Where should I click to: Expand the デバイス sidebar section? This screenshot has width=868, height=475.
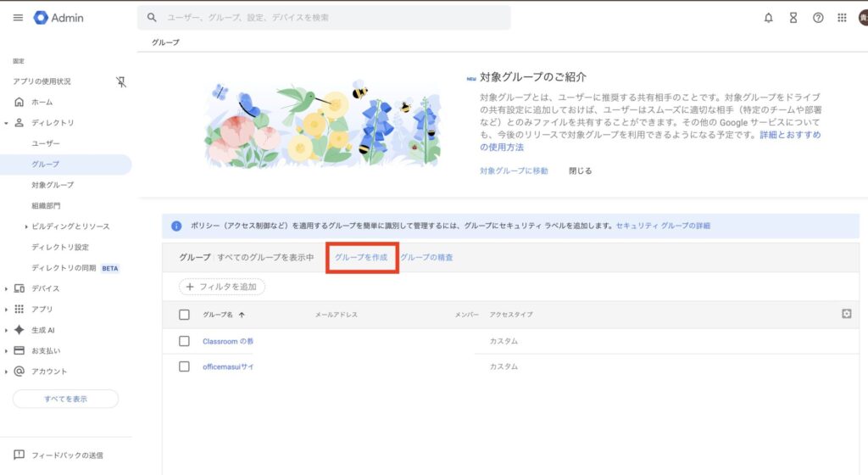click(7, 288)
